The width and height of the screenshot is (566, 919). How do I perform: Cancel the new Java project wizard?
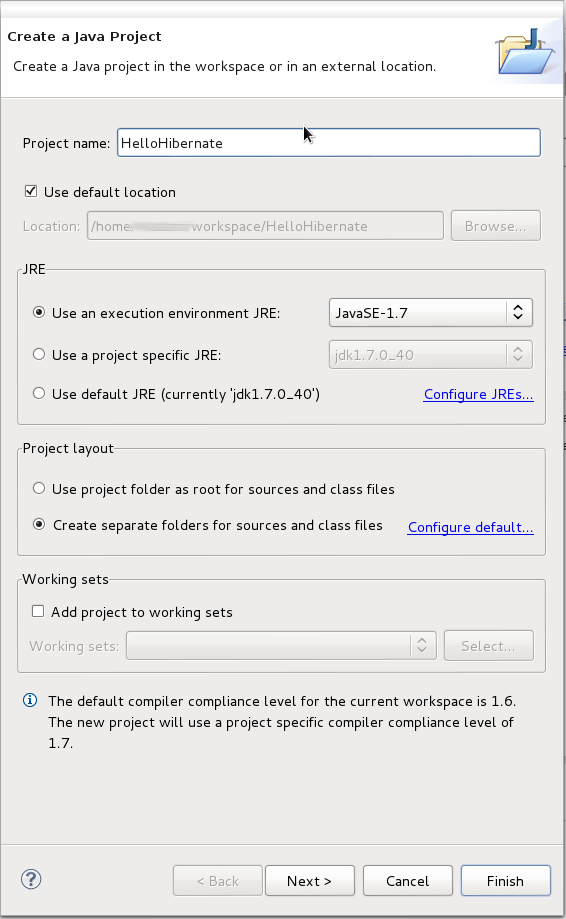coord(408,880)
